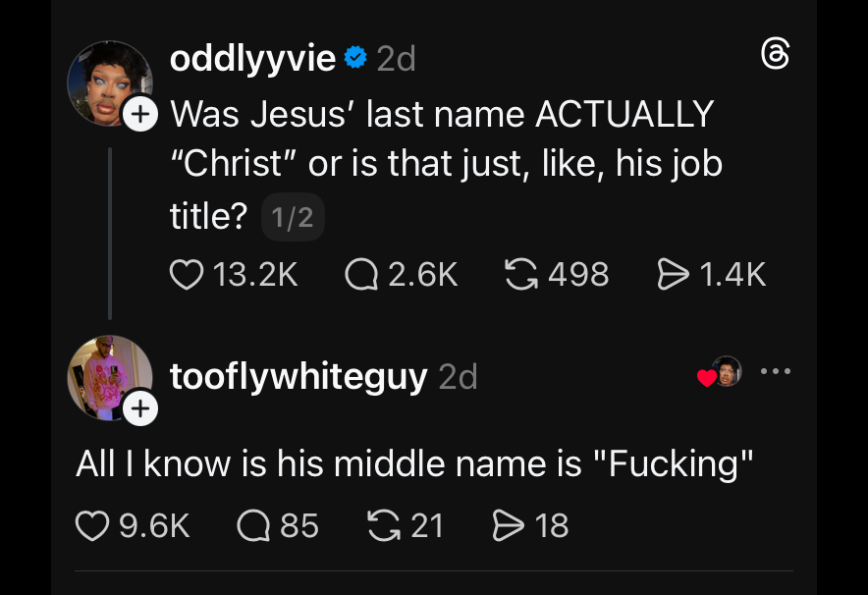868x595 pixels.
Task: Like oddlyyvie's post with heart icon
Action: pyautogui.click(x=186, y=274)
